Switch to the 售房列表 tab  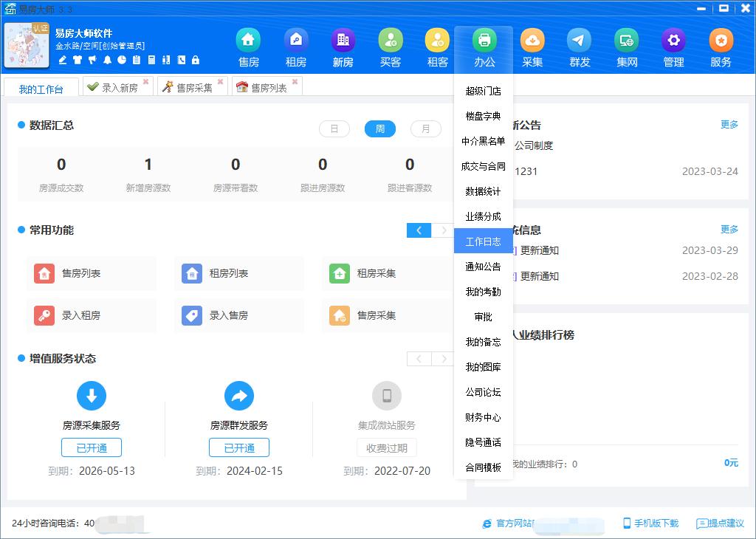269,85
